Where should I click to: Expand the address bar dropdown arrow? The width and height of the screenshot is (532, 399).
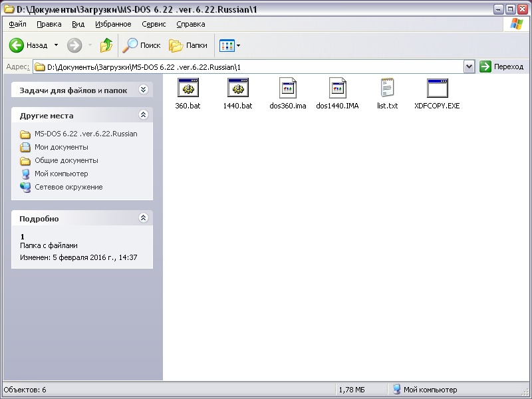click(x=469, y=67)
